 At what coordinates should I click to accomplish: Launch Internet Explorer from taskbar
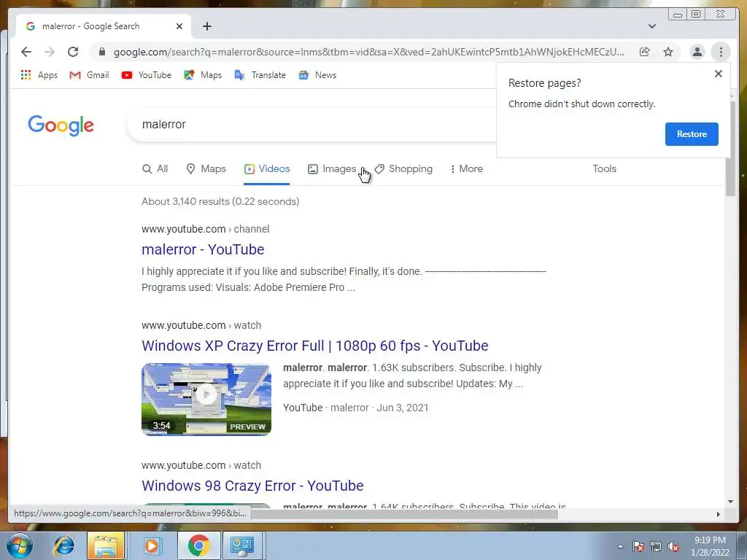tap(64, 545)
